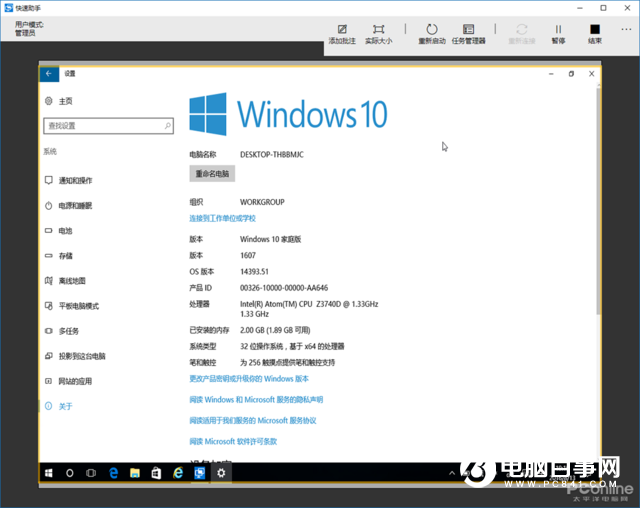Expand the system tray hidden icons
Screen dimensions: 640x508
point(452,473)
